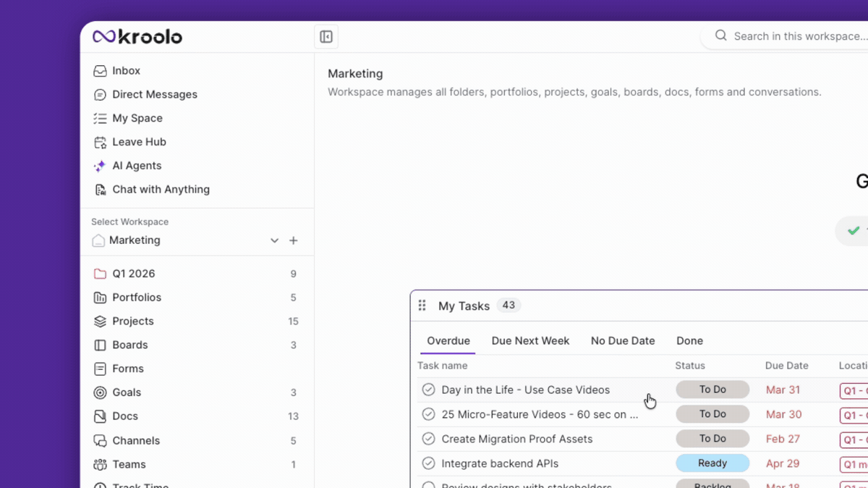Open the Create Migration Proof Assets task

point(517,439)
